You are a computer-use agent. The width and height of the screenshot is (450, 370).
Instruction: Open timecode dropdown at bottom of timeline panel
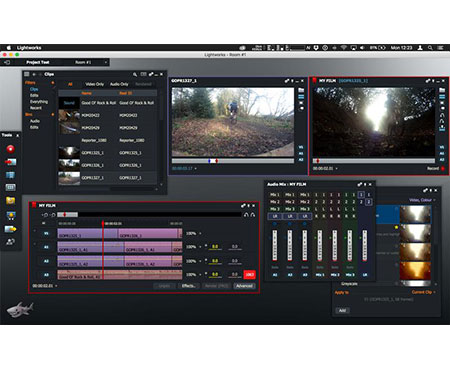56,286
